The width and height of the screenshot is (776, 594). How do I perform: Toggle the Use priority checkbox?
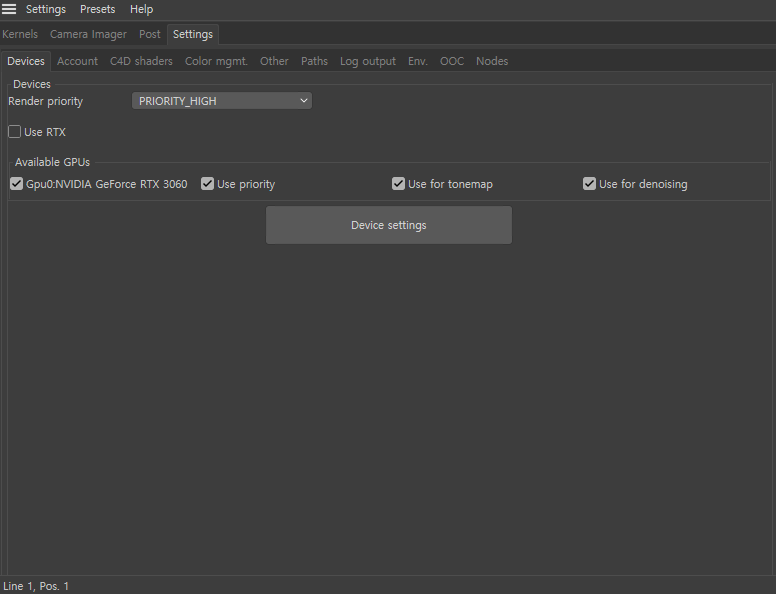[x=208, y=184]
